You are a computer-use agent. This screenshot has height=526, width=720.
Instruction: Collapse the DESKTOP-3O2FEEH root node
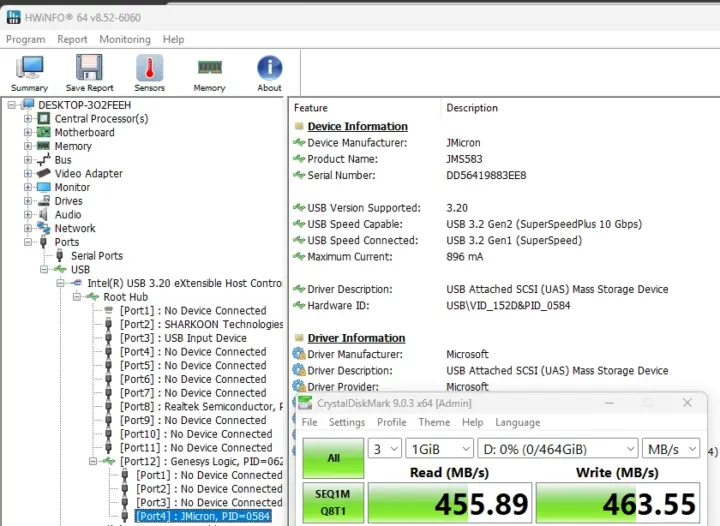pyautogui.click(x=11, y=105)
